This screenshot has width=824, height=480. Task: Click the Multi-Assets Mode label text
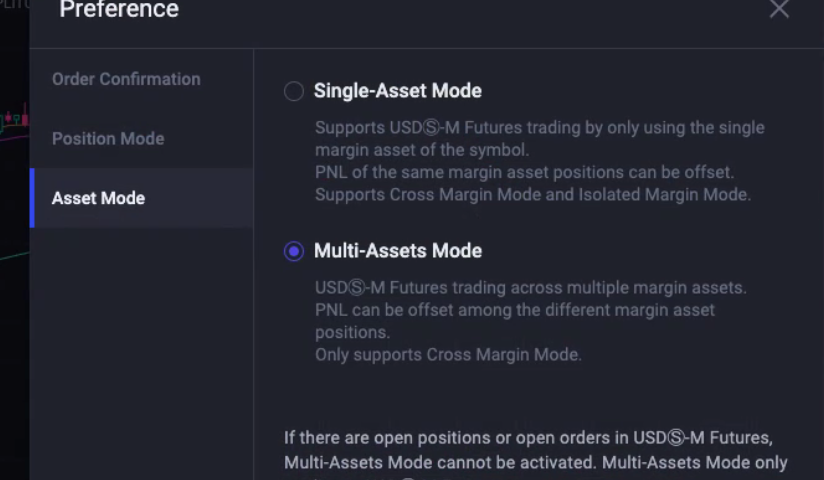coord(398,251)
